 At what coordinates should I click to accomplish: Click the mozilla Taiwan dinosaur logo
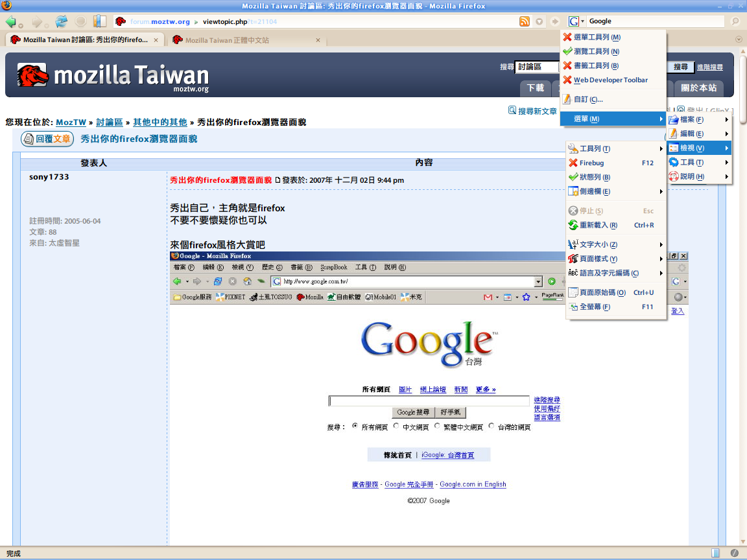pos(34,75)
